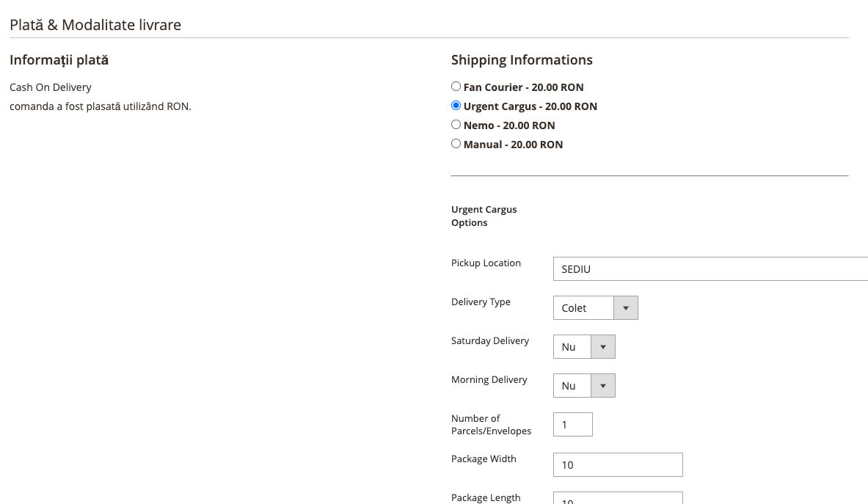Click the Pickup Location field
868x504 pixels.
pos(710,269)
